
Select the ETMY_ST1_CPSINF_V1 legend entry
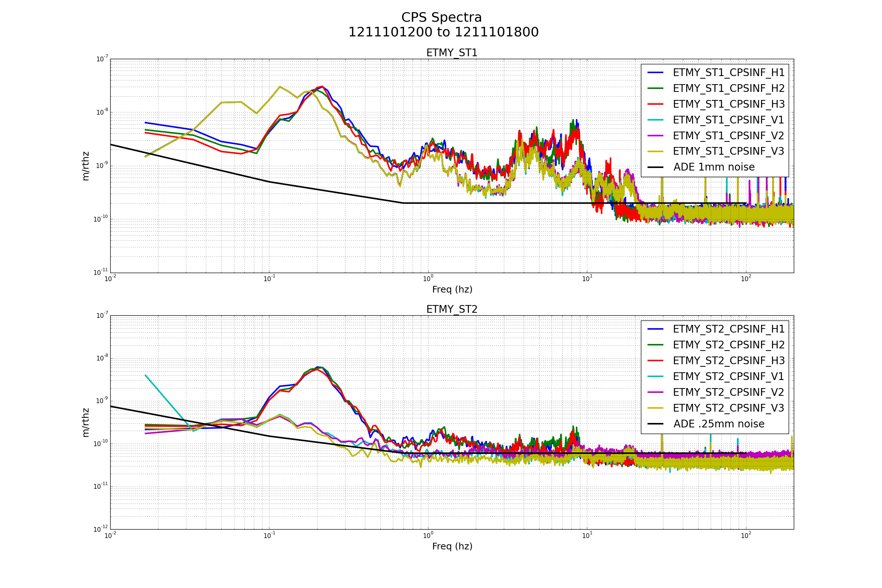(x=728, y=120)
